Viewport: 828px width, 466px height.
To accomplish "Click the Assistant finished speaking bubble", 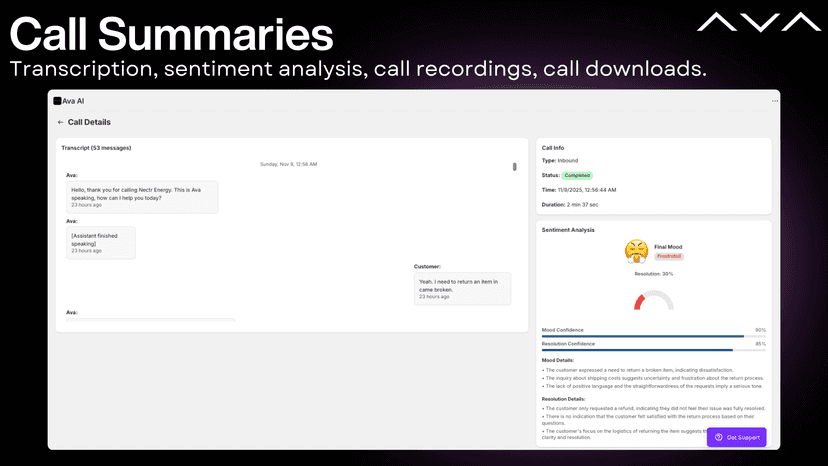I will coord(101,243).
